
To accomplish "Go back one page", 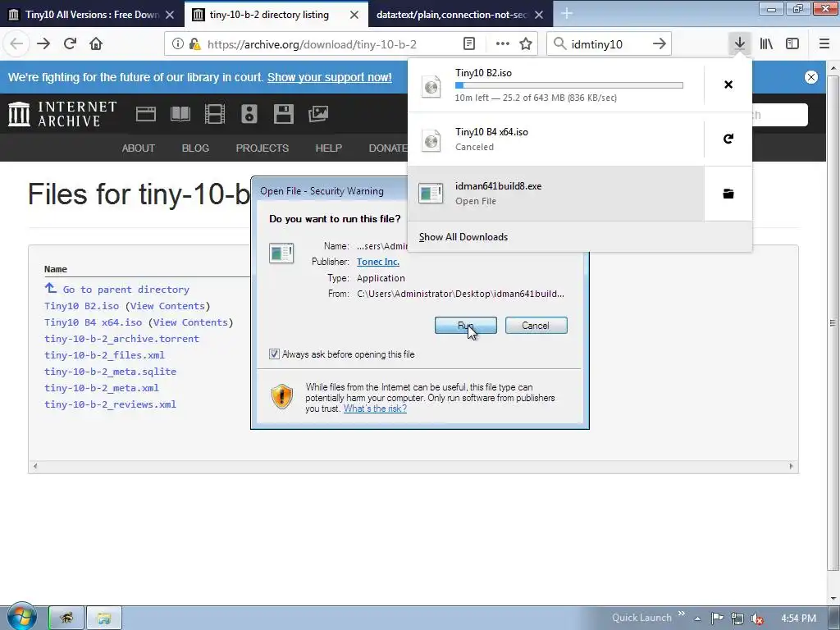I will [x=16, y=44].
